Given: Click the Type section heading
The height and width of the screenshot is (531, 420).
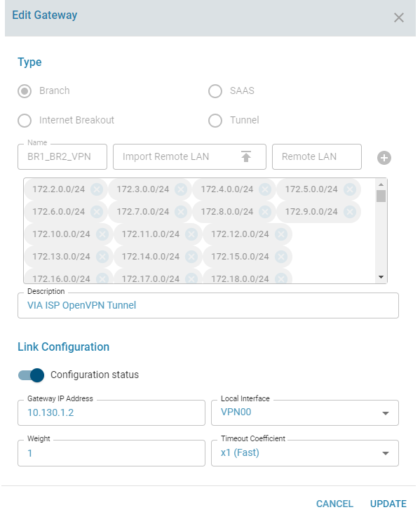Looking at the screenshot, I should [x=29, y=62].
